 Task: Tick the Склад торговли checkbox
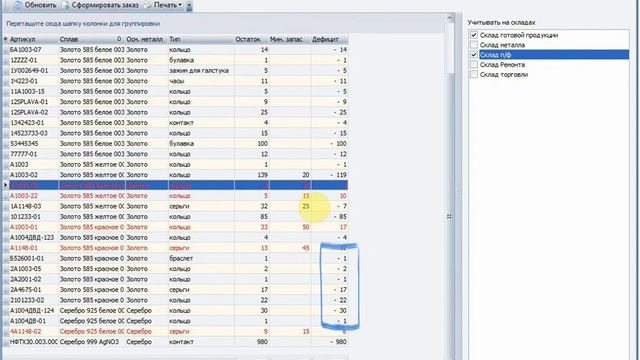coord(474,74)
